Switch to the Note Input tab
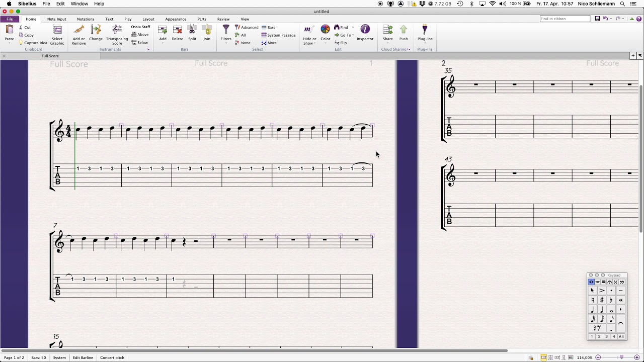644x362 pixels. click(x=57, y=19)
